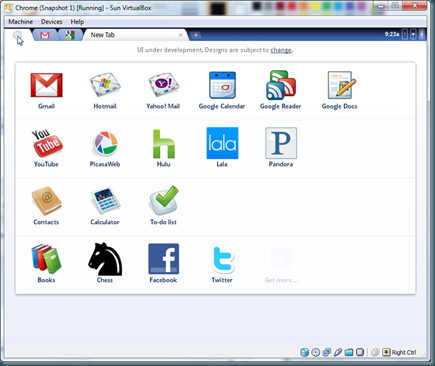Open the Gmail app icon

(x=46, y=85)
